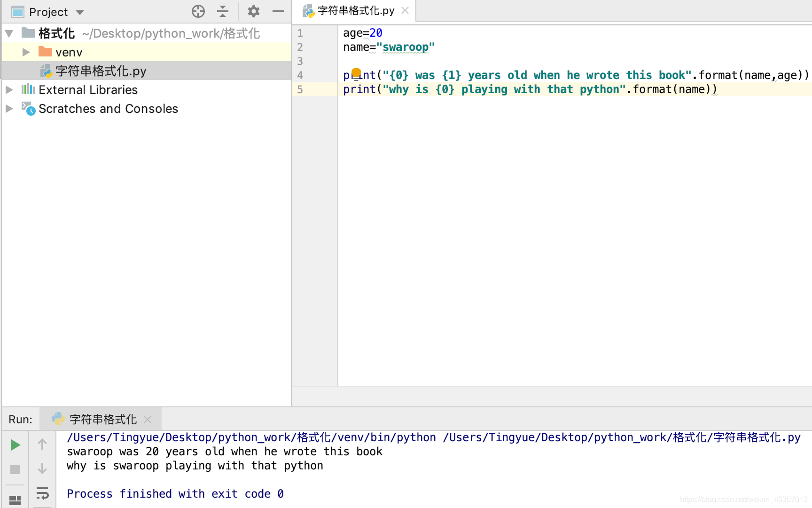Click the Scratches and Consoles icon
The image size is (812, 508).
coord(28,109)
